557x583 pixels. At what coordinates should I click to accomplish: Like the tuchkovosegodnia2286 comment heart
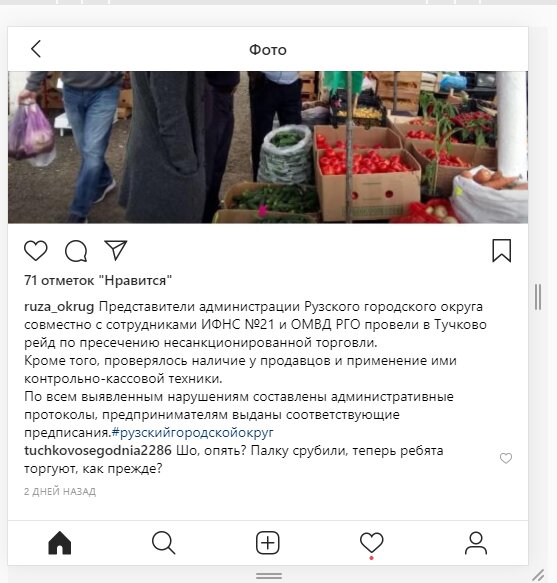pyautogui.click(x=506, y=458)
